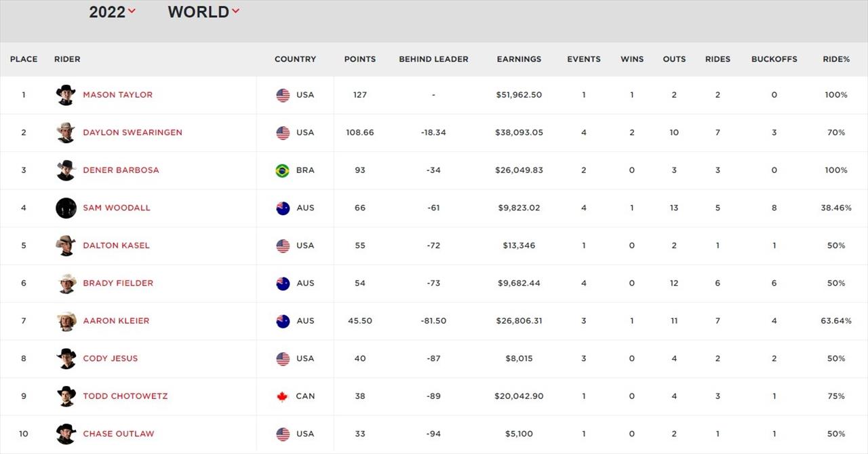
Task: Click the USA flag in Daylon Swearingen's row
Action: coord(283,133)
